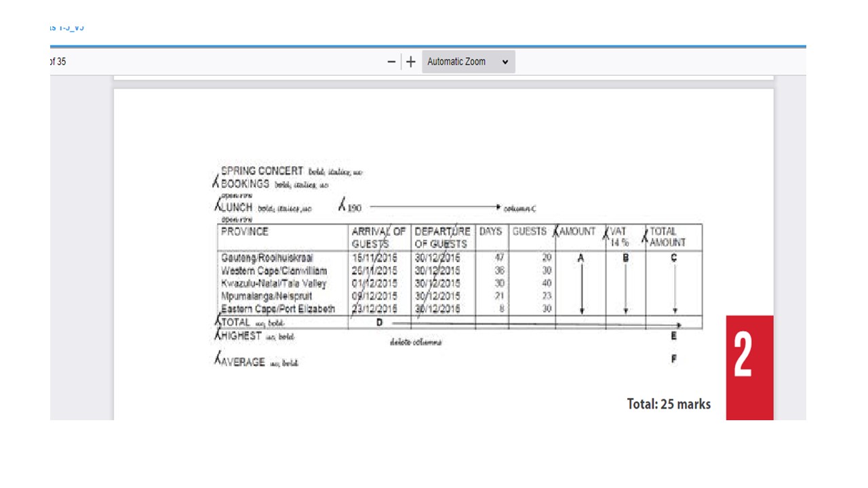
Task: Select letter D in the TOTAL row
Action: tap(380, 322)
